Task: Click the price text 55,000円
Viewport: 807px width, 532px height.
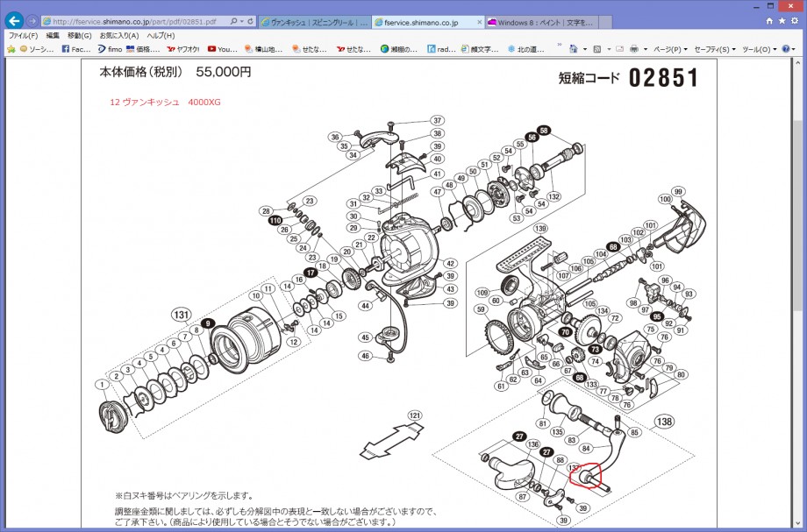Action: click(224, 72)
